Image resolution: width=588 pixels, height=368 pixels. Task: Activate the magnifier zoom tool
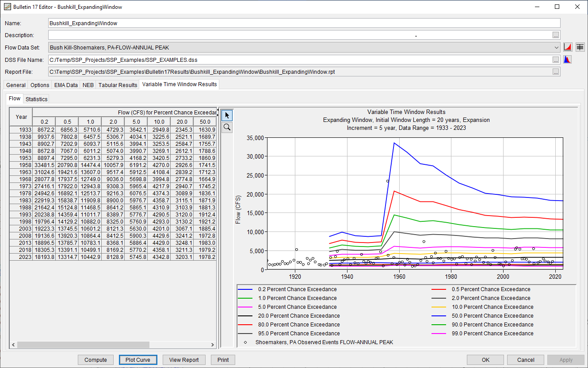pyautogui.click(x=227, y=127)
